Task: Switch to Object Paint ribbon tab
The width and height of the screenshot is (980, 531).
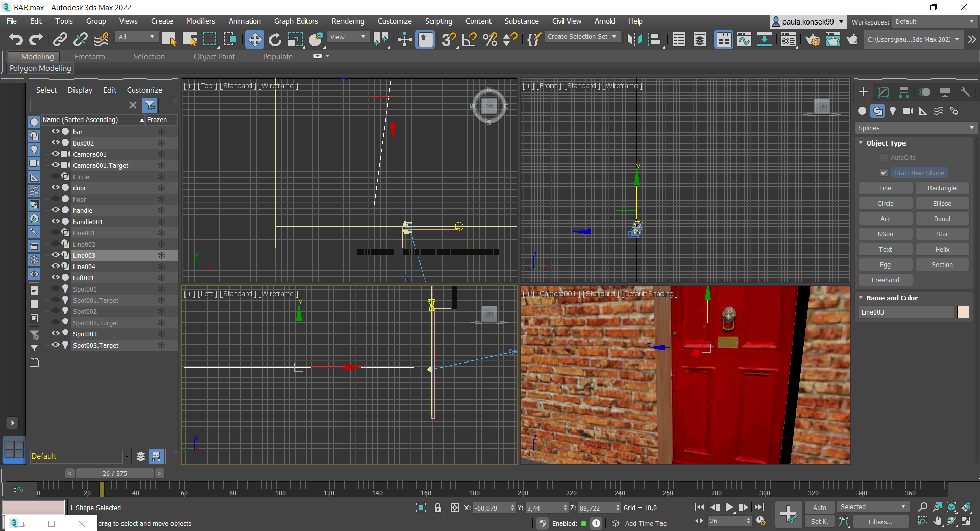Action: click(x=214, y=57)
